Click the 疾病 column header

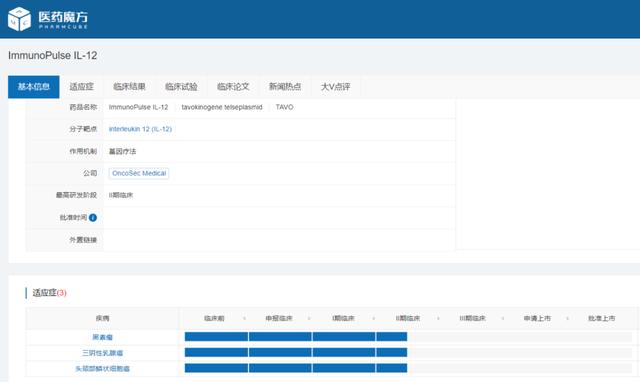[102, 318]
